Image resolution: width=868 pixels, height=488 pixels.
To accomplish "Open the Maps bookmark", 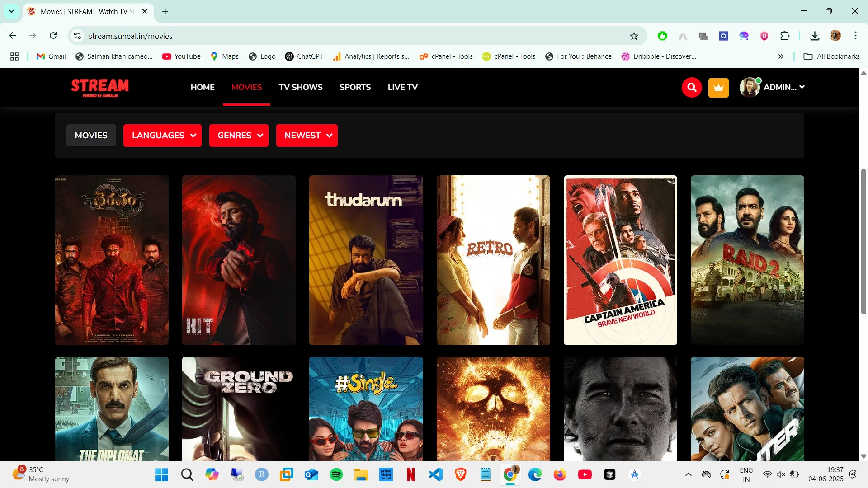I will [x=224, y=56].
